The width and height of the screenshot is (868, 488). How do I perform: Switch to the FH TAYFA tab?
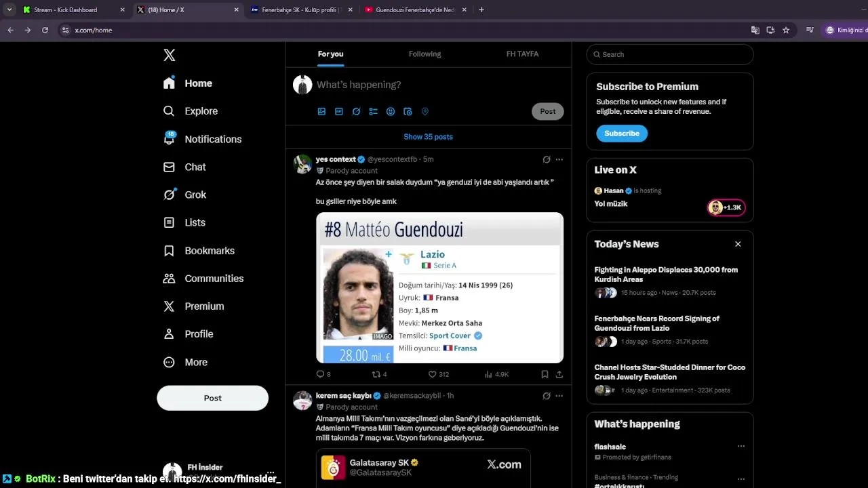(x=522, y=54)
